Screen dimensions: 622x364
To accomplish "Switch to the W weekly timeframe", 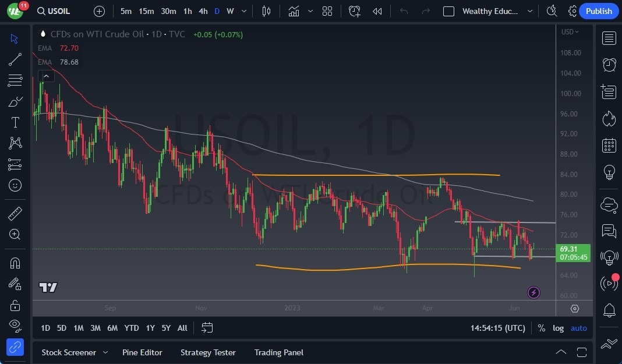I will [x=230, y=11].
